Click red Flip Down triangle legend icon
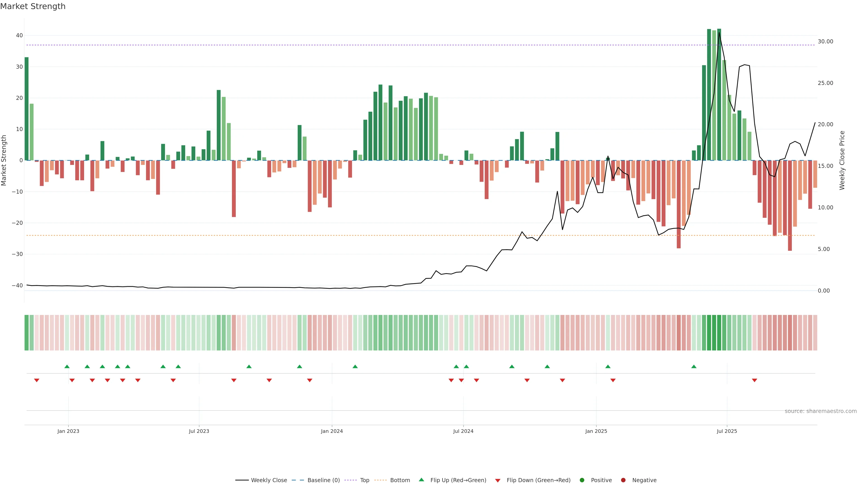The height and width of the screenshot is (488, 868). (498, 481)
